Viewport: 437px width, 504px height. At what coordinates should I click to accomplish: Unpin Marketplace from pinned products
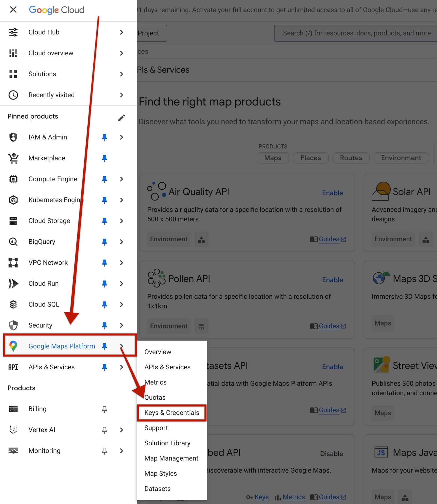coord(104,158)
